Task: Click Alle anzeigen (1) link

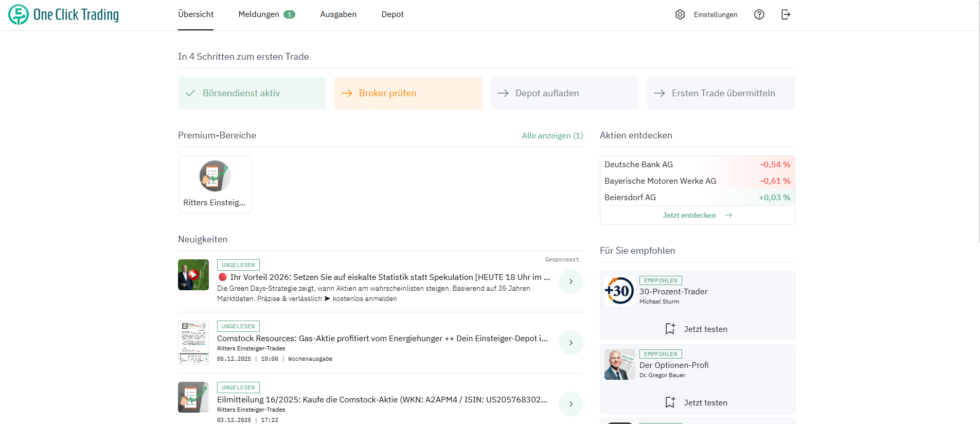Action: [x=552, y=136]
